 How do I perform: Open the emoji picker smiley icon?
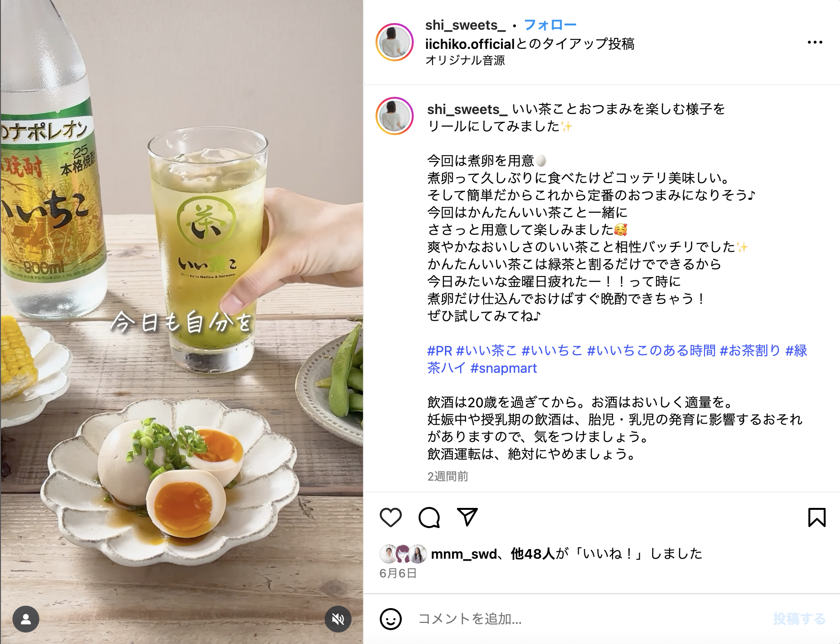[390, 619]
